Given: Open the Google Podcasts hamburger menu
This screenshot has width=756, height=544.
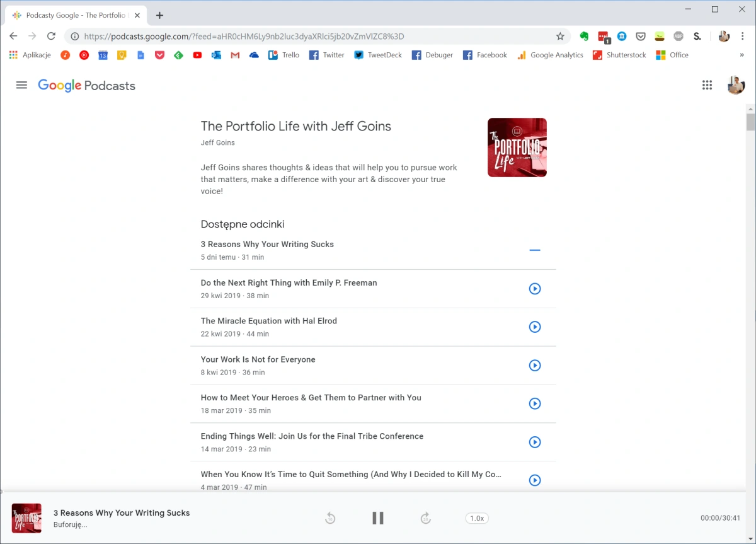Looking at the screenshot, I should coord(21,85).
